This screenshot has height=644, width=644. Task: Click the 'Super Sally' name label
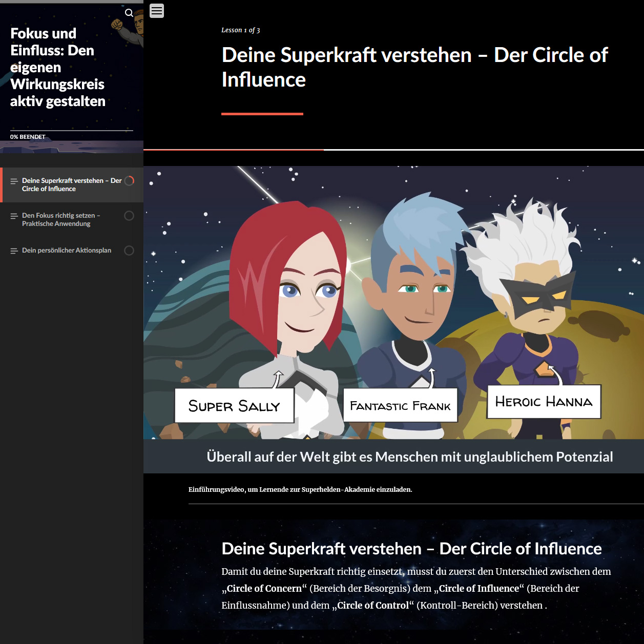234,406
